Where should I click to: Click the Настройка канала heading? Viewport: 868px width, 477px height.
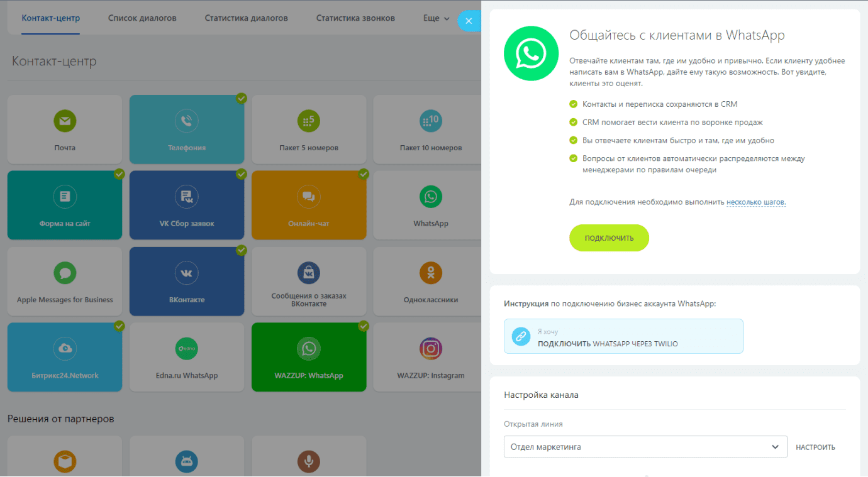coord(541,395)
